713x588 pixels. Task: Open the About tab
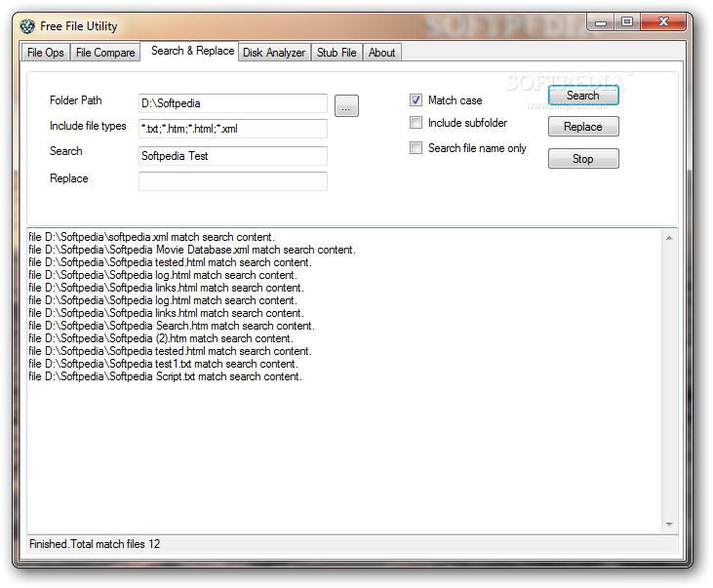(382, 53)
